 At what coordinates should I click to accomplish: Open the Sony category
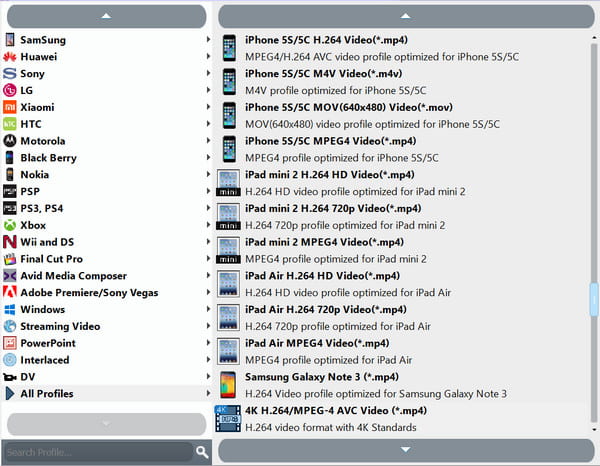(x=107, y=73)
